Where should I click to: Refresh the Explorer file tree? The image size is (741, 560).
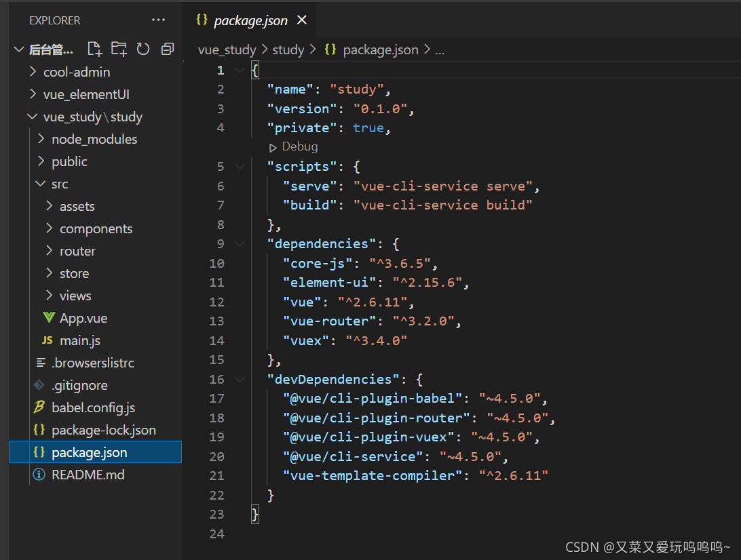143,49
